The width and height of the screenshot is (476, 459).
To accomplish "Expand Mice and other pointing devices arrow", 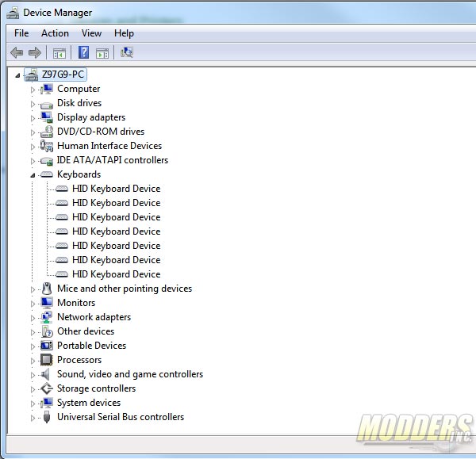I will point(33,289).
